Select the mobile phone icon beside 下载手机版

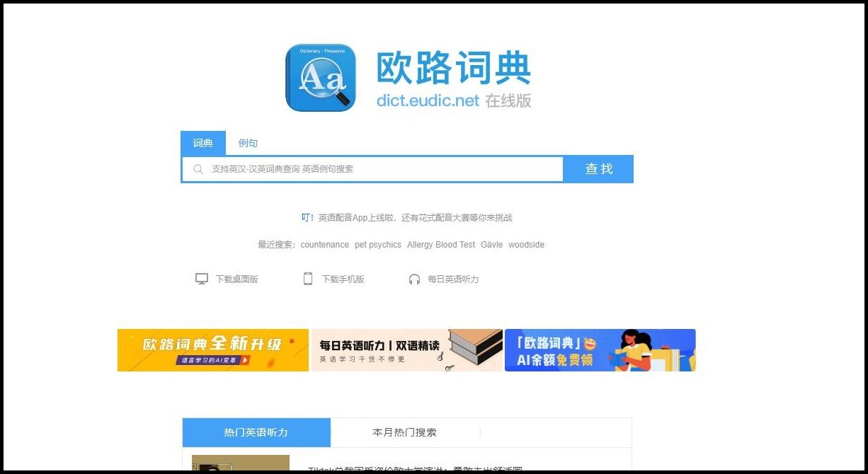coord(307,279)
